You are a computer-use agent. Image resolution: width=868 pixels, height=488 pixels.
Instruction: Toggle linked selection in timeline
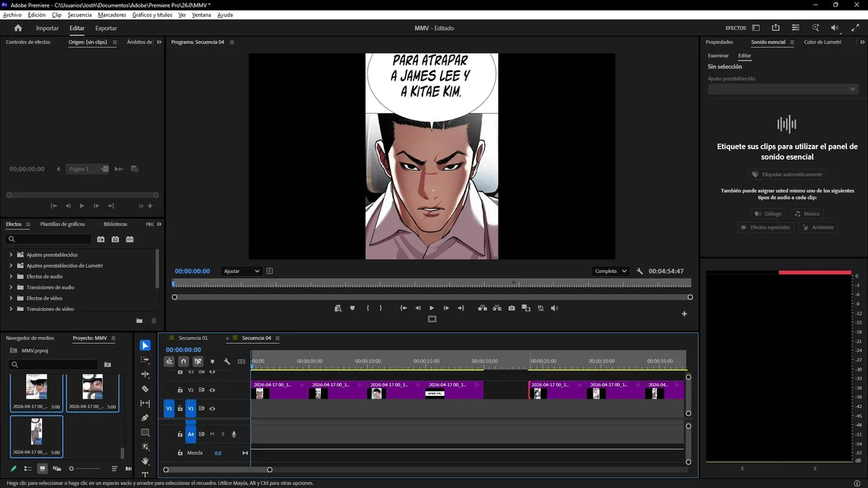(x=198, y=362)
